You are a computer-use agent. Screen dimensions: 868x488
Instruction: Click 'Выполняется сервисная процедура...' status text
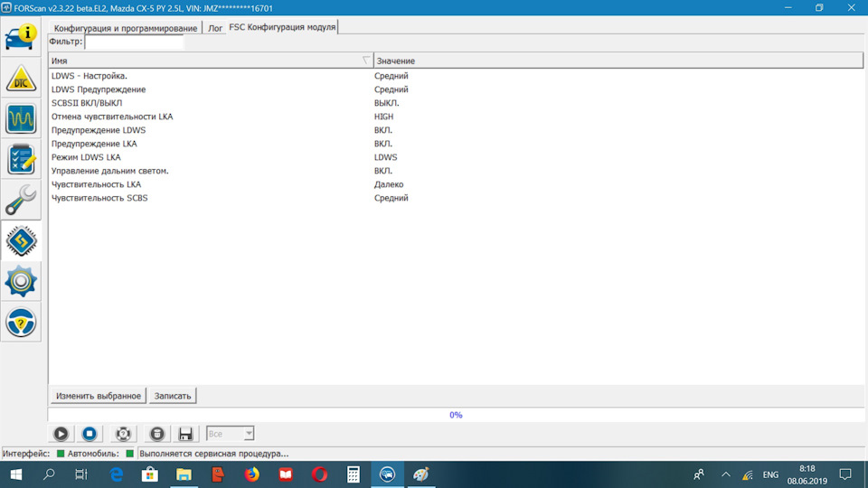tap(213, 454)
